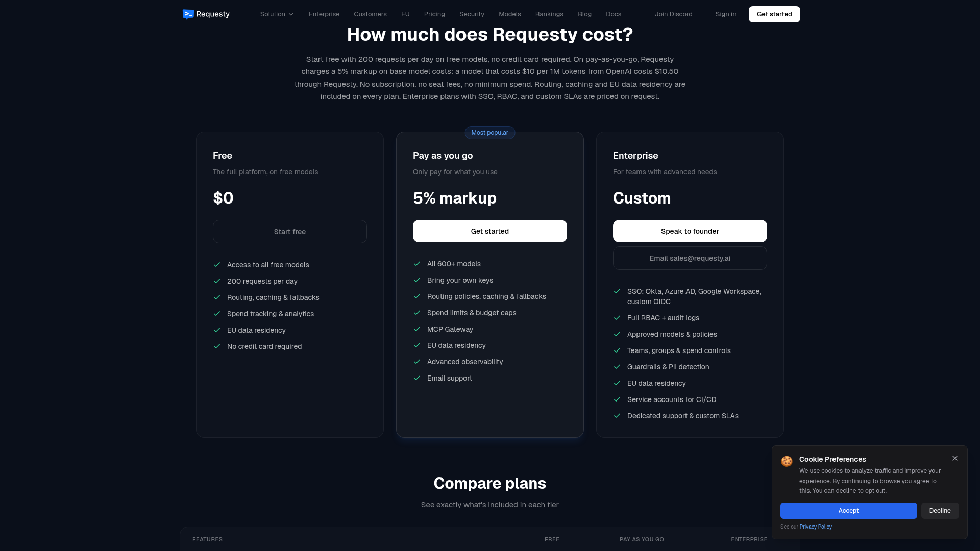Click the checkmark next to 200 requests per day
980x551 pixels.
(217, 281)
